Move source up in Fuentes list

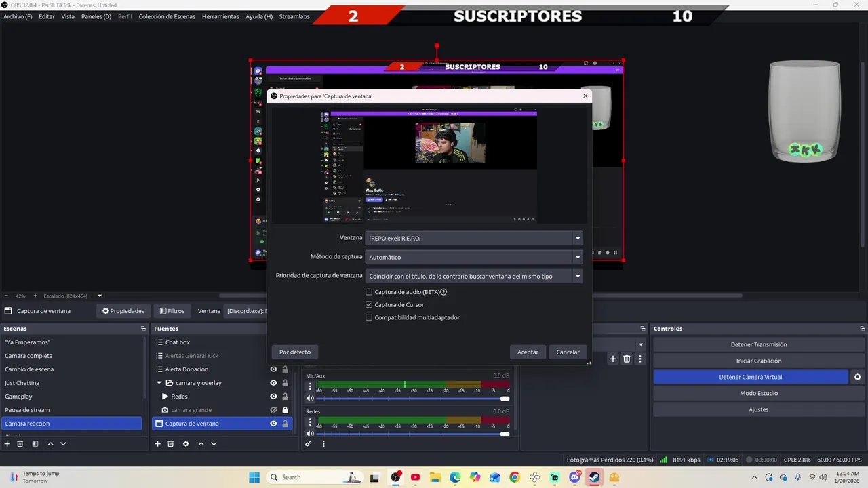click(201, 444)
